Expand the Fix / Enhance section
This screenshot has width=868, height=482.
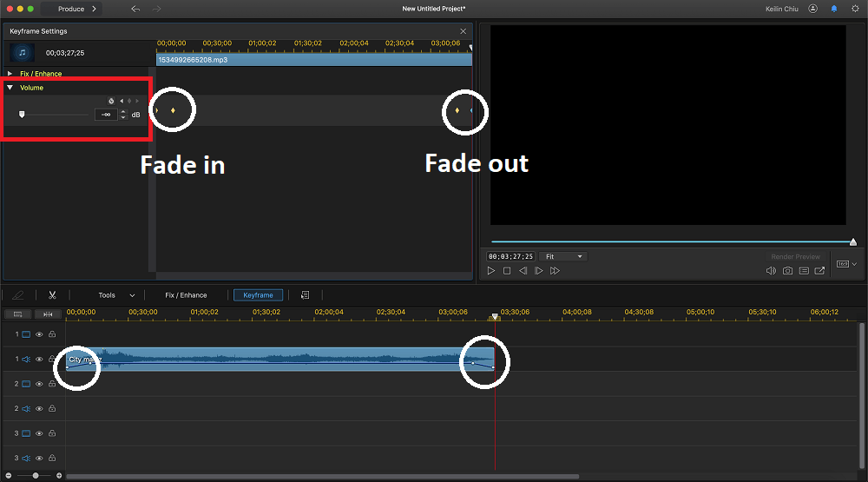[x=10, y=74]
